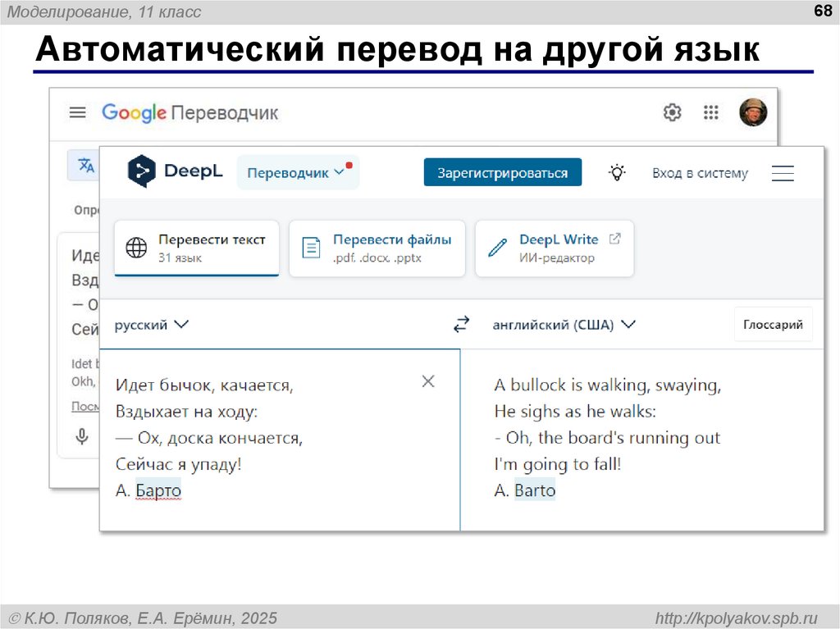Click the microphone voice input icon
Viewport: 840px width, 629px height.
(81, 436)
